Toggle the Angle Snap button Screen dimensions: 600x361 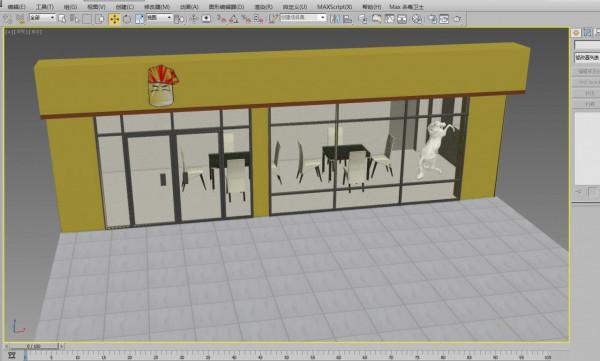pos(233,18)
